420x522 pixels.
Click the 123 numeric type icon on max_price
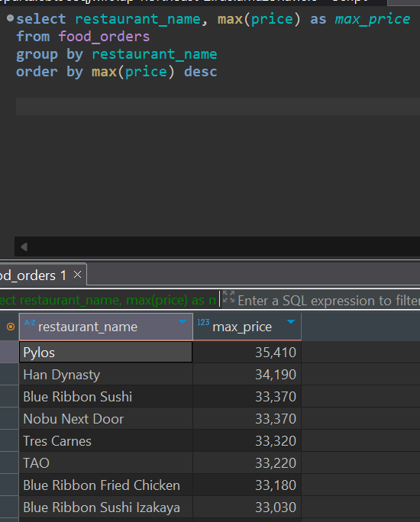[x=203, y=322]
